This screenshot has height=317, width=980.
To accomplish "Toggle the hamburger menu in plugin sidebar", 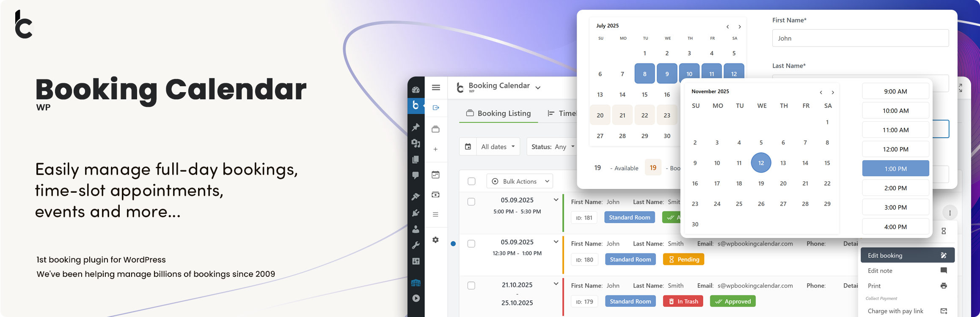I will click(436, 87).
